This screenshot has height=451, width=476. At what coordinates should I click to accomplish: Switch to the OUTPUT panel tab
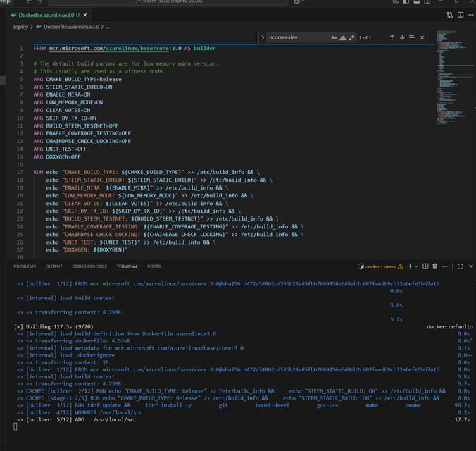pos(54,266)
